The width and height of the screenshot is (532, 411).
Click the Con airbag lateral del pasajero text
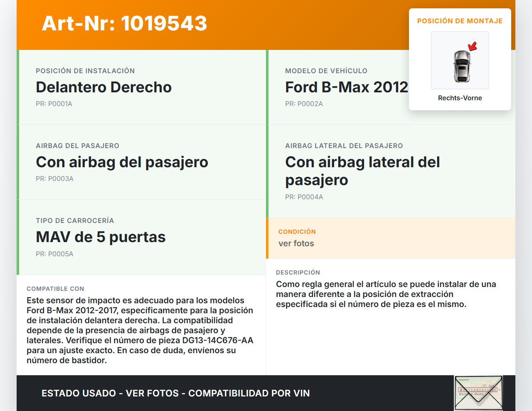(362, 171)
